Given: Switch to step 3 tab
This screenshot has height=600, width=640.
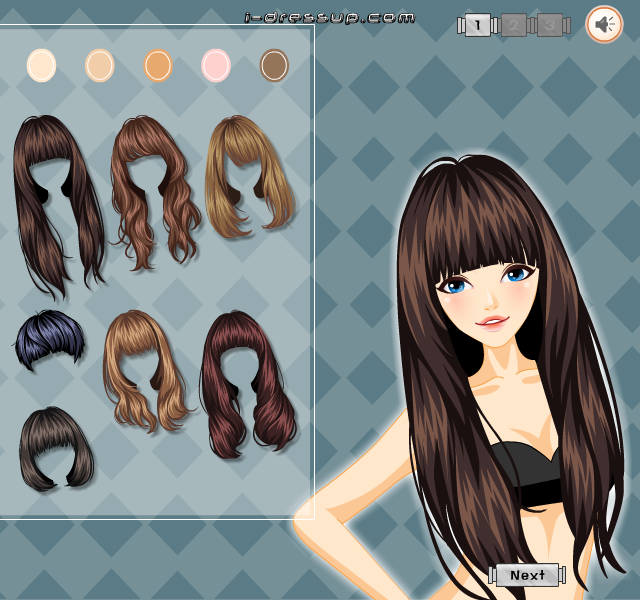Looking at the screenshot, I should pos(549,25).
